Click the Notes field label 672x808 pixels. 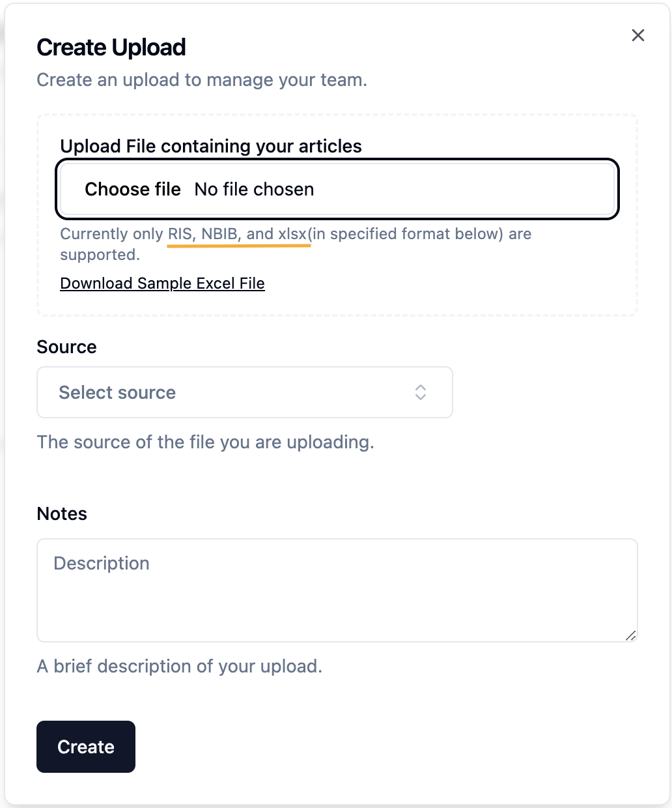pyautogui.click(x=62, y=513)
